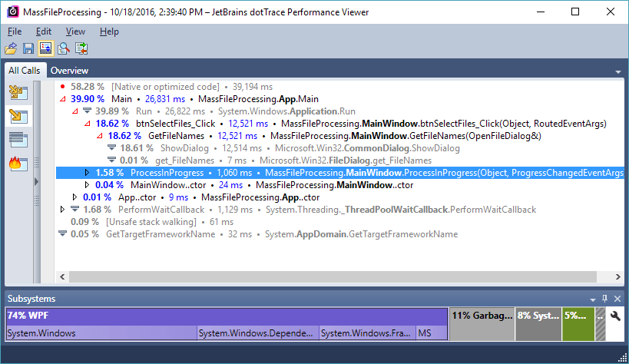This screenshot has height=364, width=629.
Task: Click the horizontal scrollbar right arrow
Action: click(x=617, y=276)
